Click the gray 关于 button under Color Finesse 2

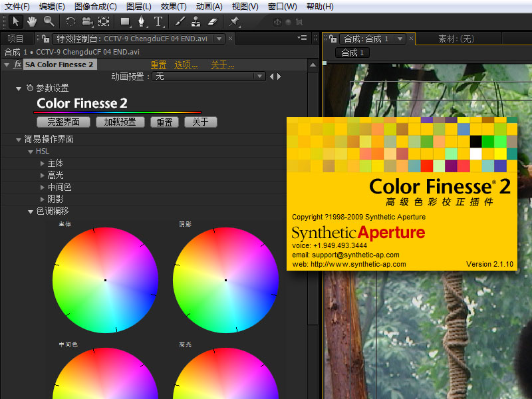click(x=201, y=122)
